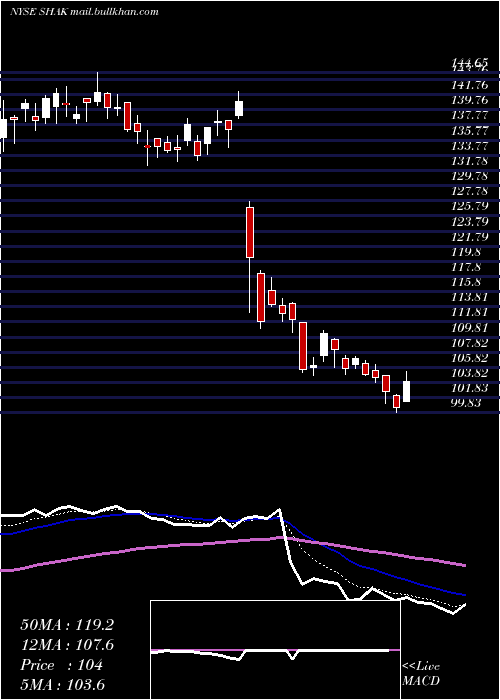Viewport: 500px width, 700px height.
Task: Select the 113.81 price axis label
Action: pos(469,297)
